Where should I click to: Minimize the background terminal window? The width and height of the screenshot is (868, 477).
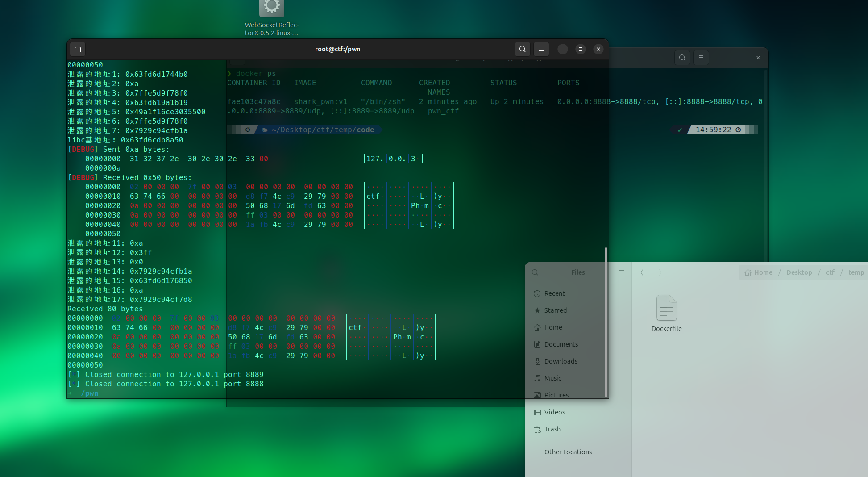coord(723,58)
